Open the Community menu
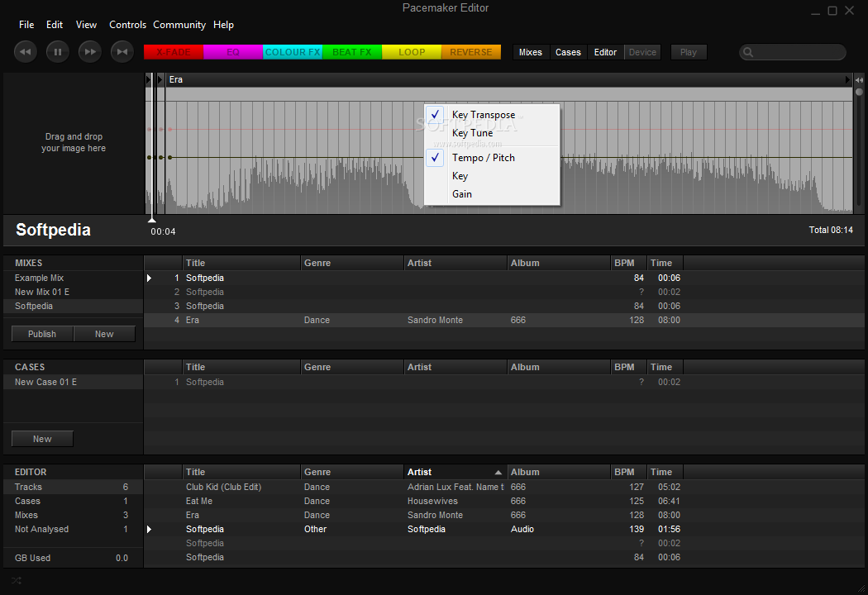The width and height of the screenshot is (868, 595). click(x=179, y=25)
